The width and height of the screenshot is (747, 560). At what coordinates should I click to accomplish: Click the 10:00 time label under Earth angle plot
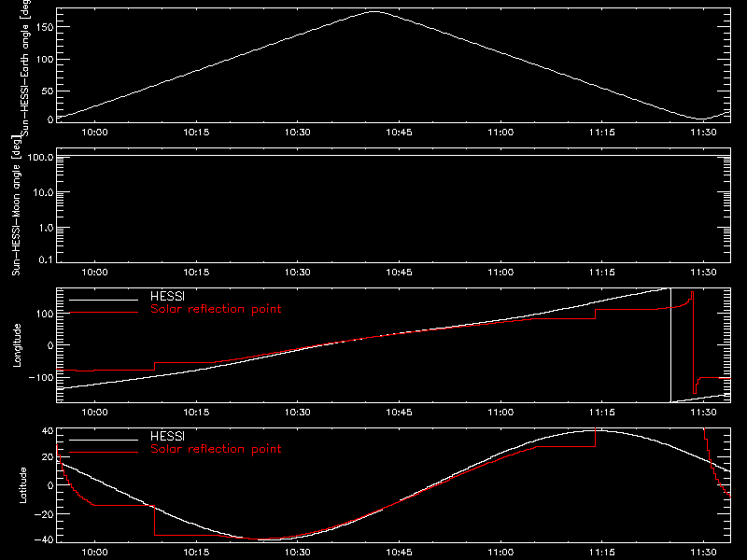[95, 133]
